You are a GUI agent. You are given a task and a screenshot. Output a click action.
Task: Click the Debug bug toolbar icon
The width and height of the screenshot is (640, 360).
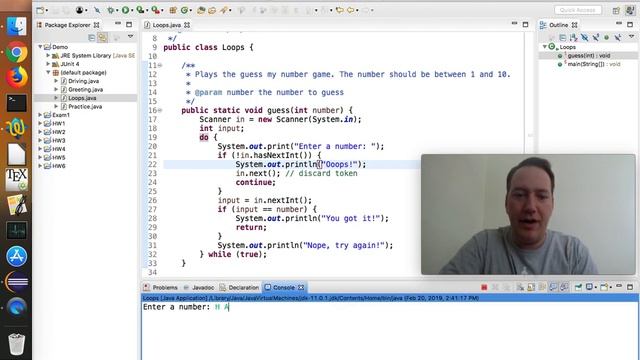coord(111,10)
